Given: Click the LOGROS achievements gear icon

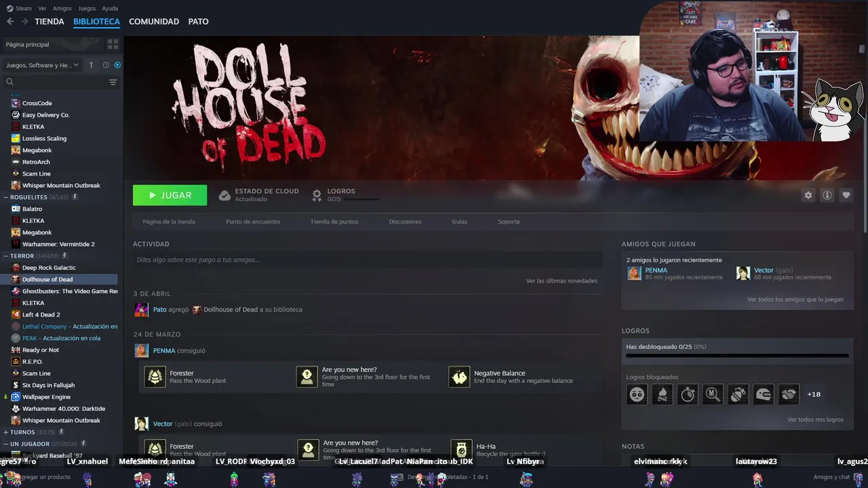Looking at the screenshot, I should 316,195.
